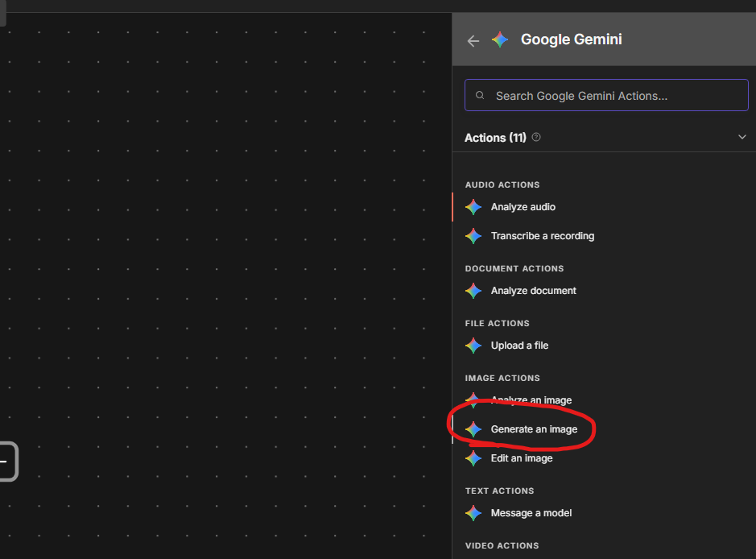Collapse the Actions section with chevron
Image resolution: width=756 pixels, height=559 pixels.
click(742, 138)
